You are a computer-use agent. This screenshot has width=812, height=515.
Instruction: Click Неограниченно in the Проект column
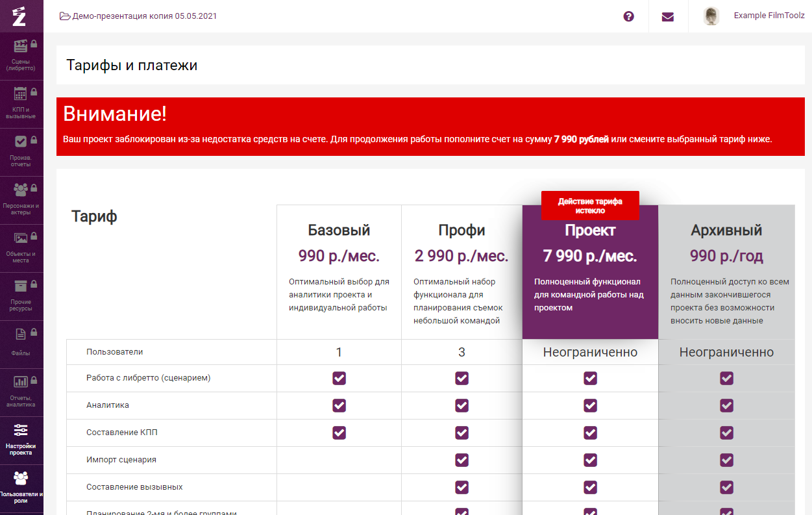tap(590, 353)
